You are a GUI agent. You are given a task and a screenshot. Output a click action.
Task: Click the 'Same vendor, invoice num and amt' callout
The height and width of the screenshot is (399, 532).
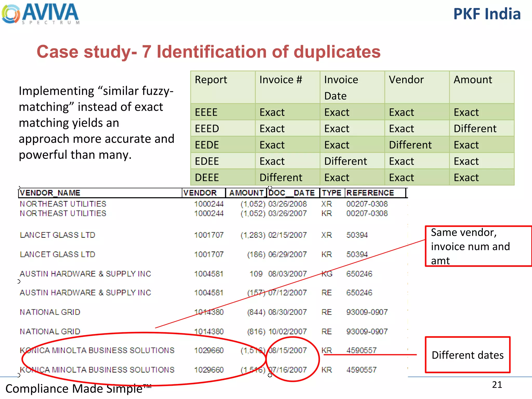[478, 246]
